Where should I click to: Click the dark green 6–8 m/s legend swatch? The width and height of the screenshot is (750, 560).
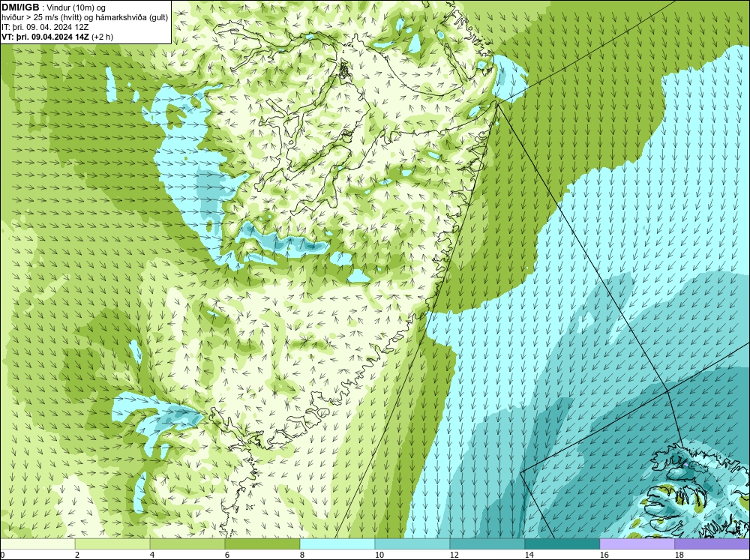pos(262,544)
